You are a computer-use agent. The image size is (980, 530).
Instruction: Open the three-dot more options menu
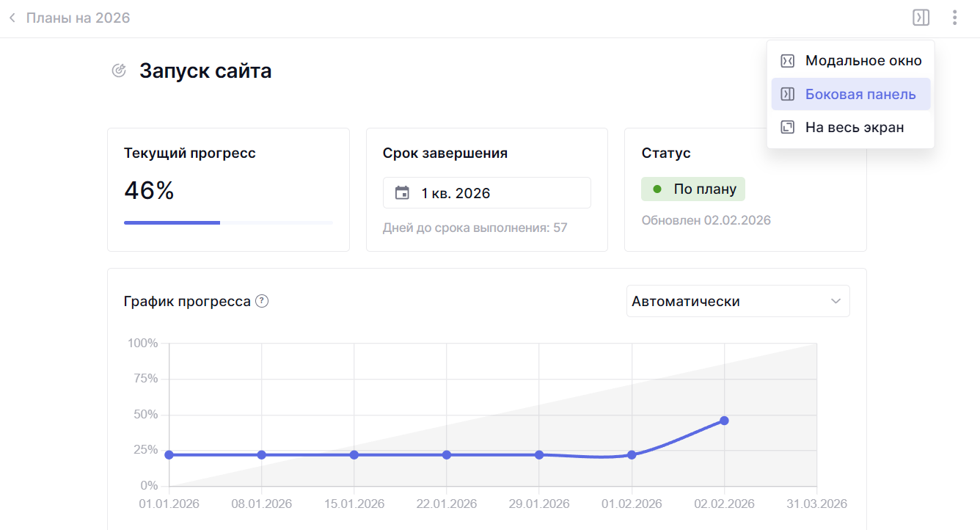(954, 18)
